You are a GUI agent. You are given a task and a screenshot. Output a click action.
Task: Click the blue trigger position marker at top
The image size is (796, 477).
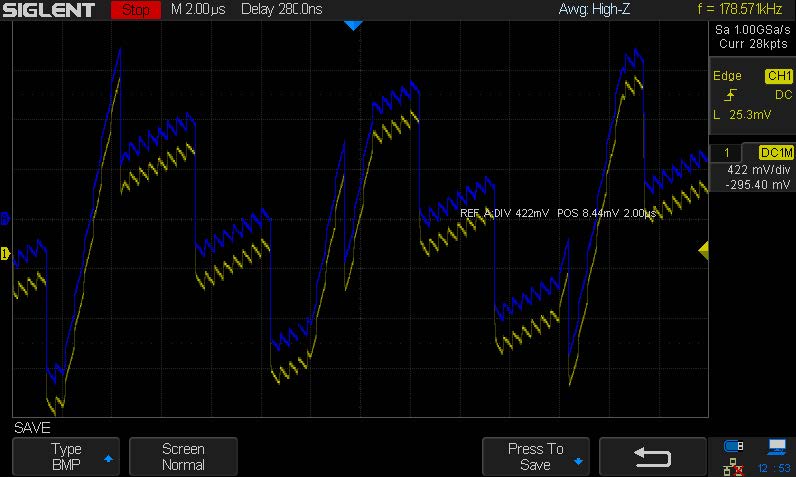click(351, 25)
